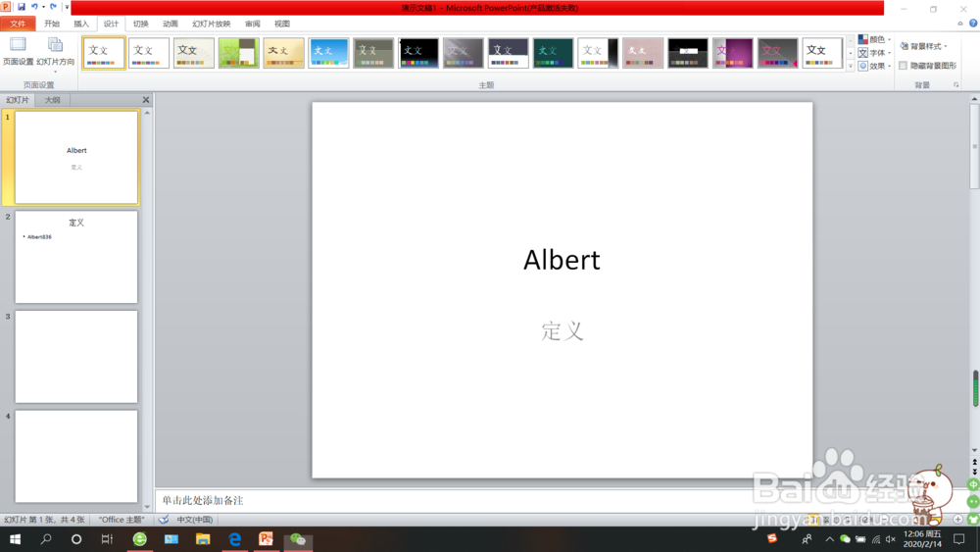Open WeChat from the taskbar
Image resolution: width=980 pixels, height=552 pixels.
click(298, 539)
